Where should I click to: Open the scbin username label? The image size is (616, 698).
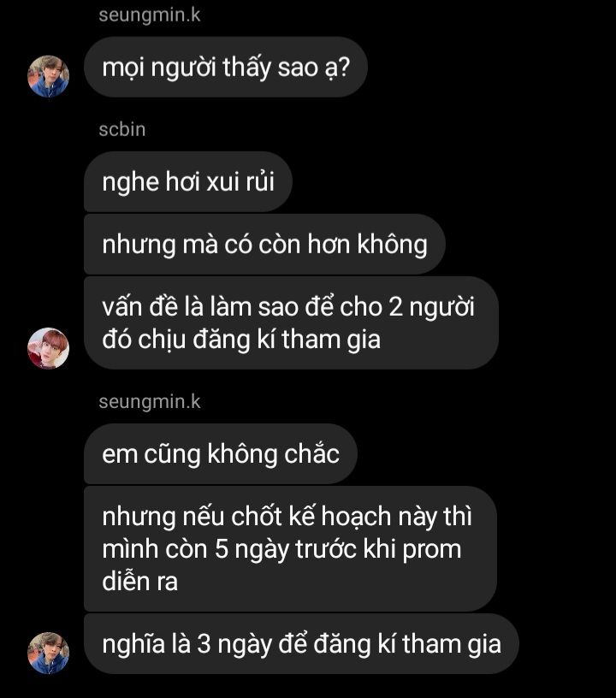[122, 129]
